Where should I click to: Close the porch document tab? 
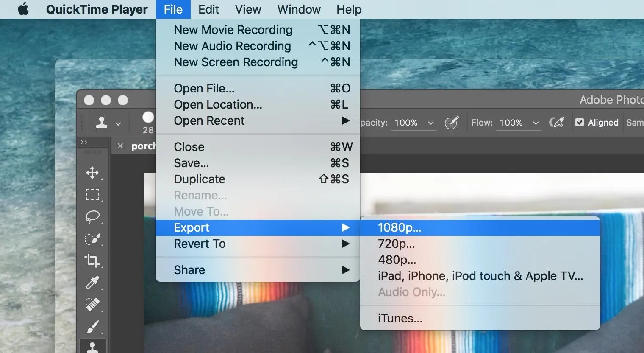[120, 146]
